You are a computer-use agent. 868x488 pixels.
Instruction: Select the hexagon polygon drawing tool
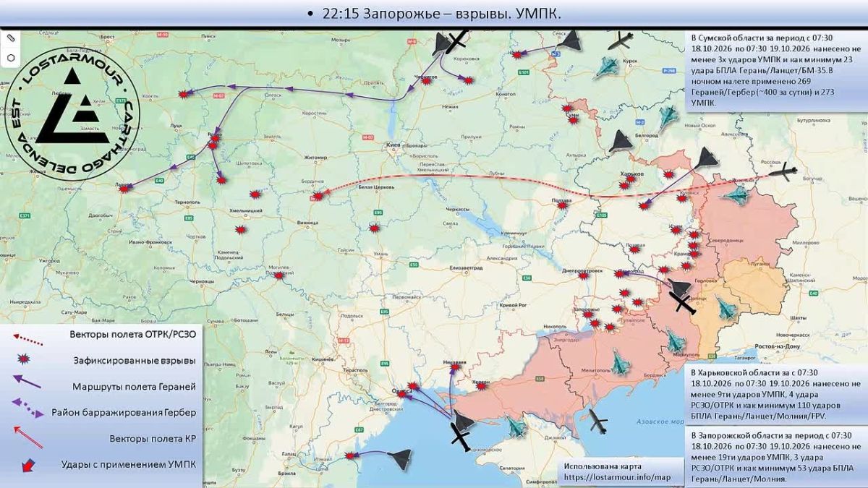click(x=11, y=57)
